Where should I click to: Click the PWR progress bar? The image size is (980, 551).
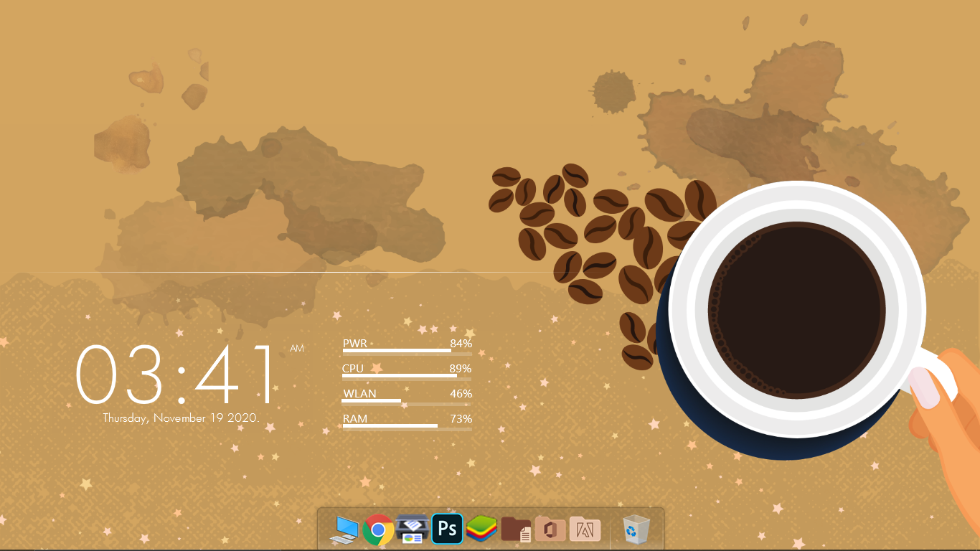point(407,351)
